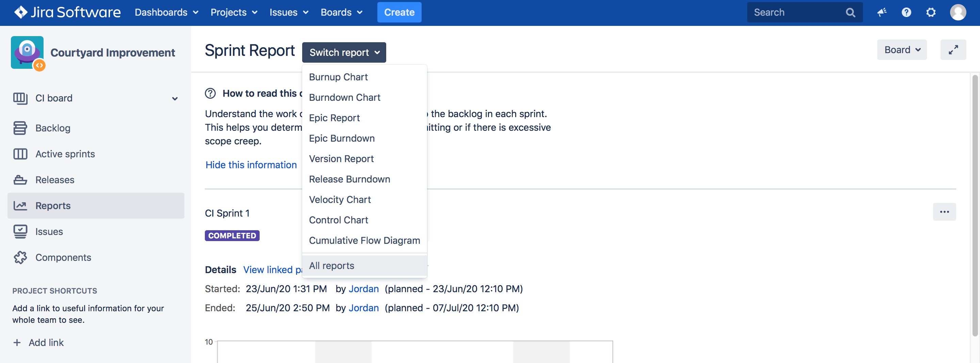Click the Components puzzle icon
980x363 pixels.
[x=20, y=257]
